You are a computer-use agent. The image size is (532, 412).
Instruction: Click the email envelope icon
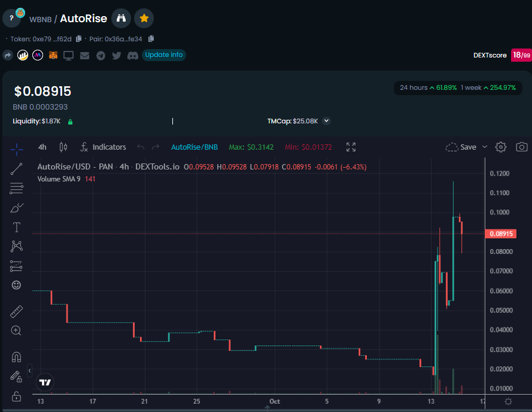(84, 55)
